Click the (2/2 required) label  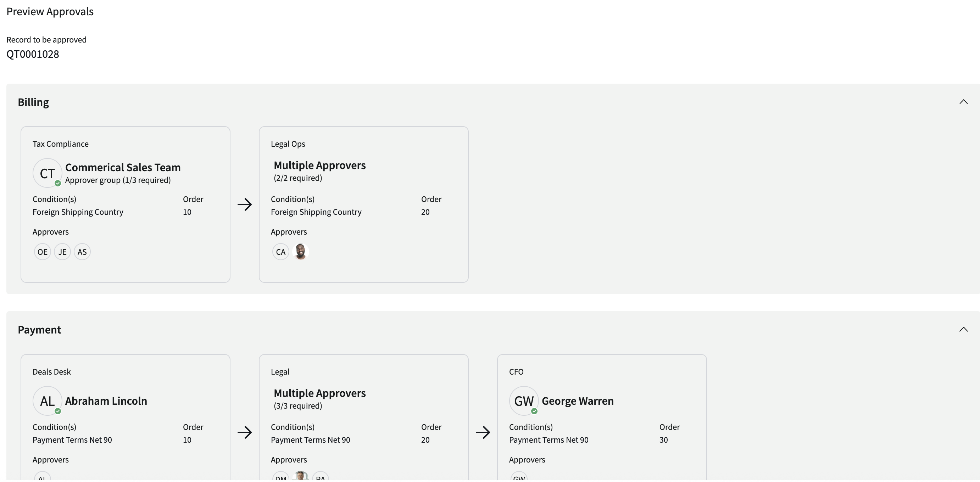coord(298,178)
